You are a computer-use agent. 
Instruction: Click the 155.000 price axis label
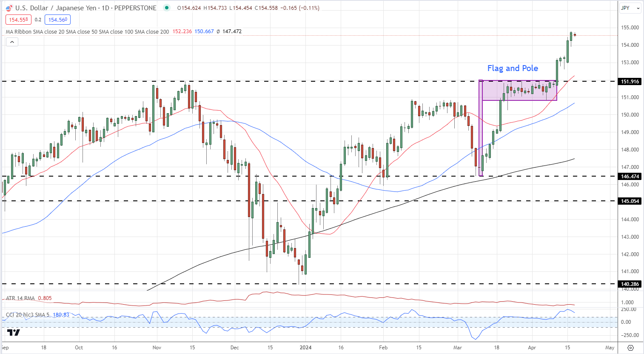630,28
